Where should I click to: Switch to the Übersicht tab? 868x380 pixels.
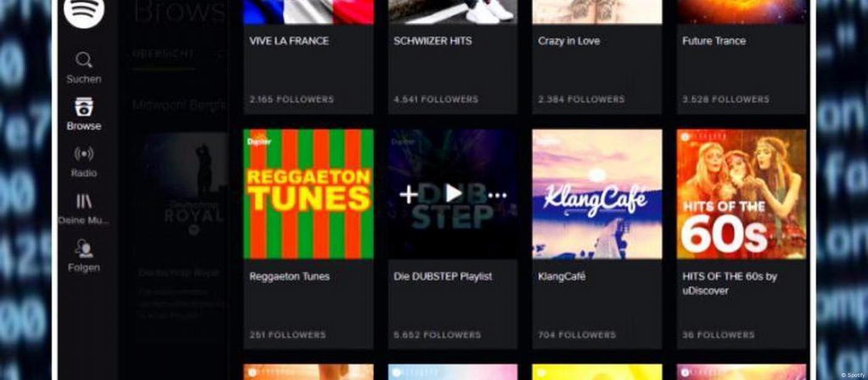pyautogui.click(x=163, y=54)
